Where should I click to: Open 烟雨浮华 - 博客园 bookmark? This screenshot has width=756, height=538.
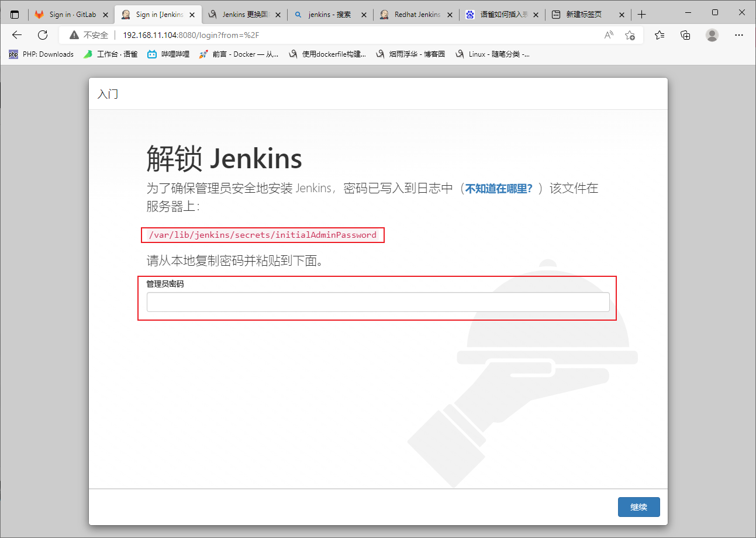point(410,54)
